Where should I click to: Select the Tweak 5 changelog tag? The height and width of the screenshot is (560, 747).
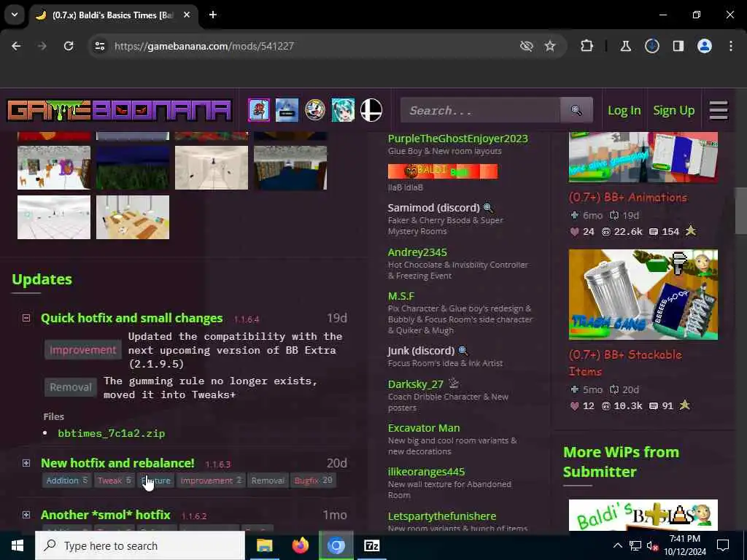point(114,481)
